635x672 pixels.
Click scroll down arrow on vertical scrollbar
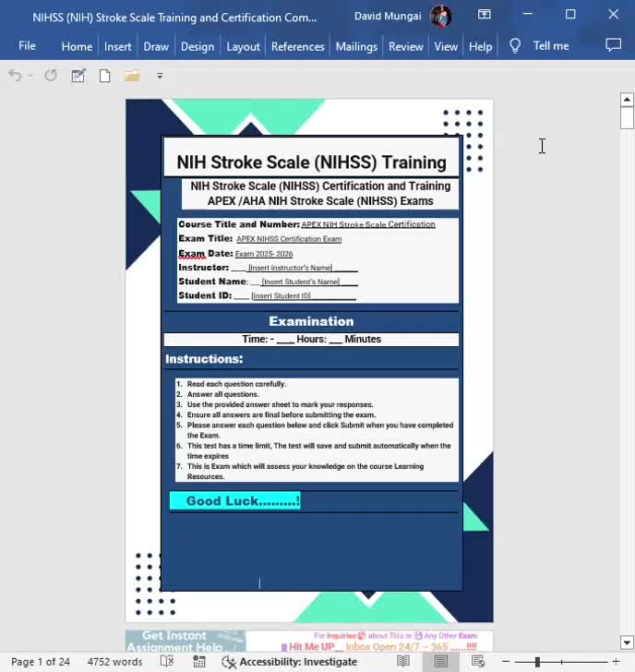627,642
